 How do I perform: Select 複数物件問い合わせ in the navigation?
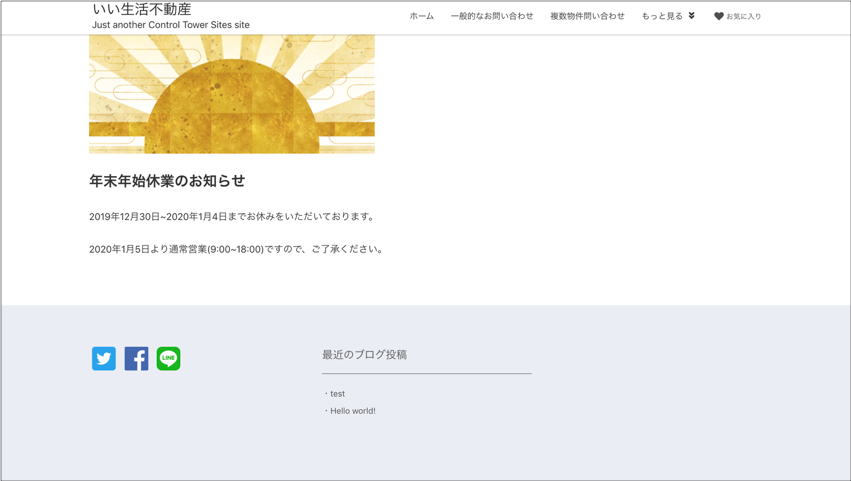[x=587, y=16]
